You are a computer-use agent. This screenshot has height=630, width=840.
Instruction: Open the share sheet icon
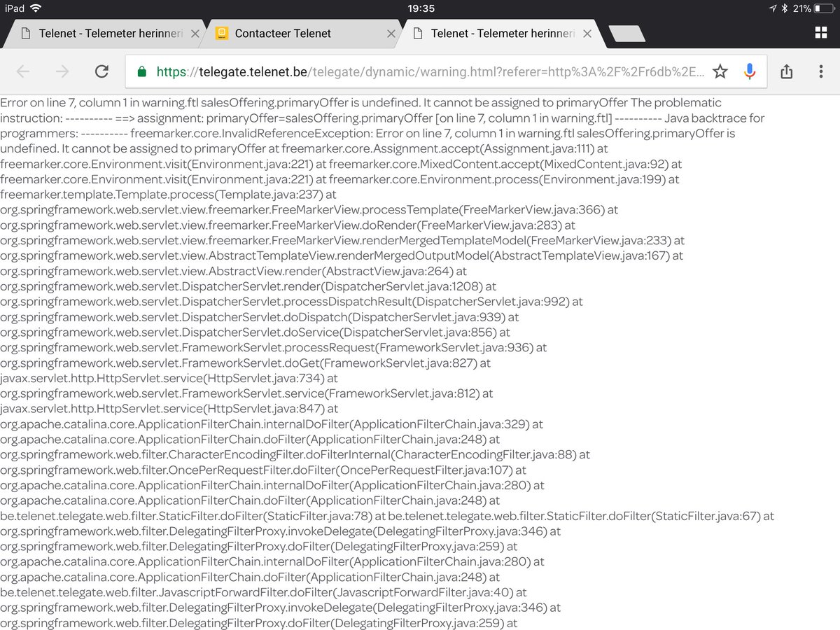[x=786, y=71]
